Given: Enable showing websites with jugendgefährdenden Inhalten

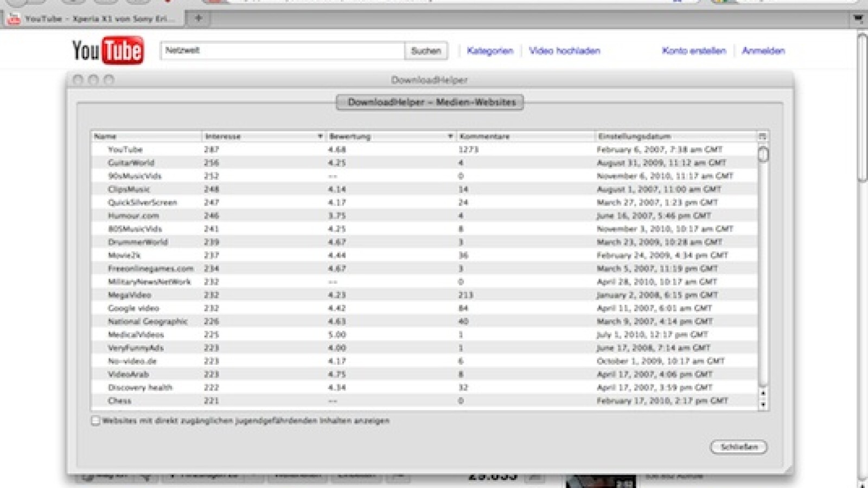Looking at the screenshot, I should tap(95, 420).
